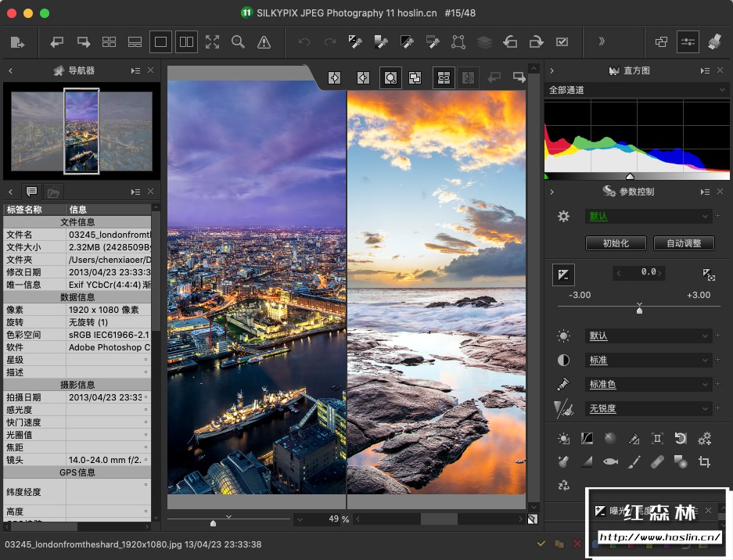Click the 初始化 button

click(x=616, y=243)
